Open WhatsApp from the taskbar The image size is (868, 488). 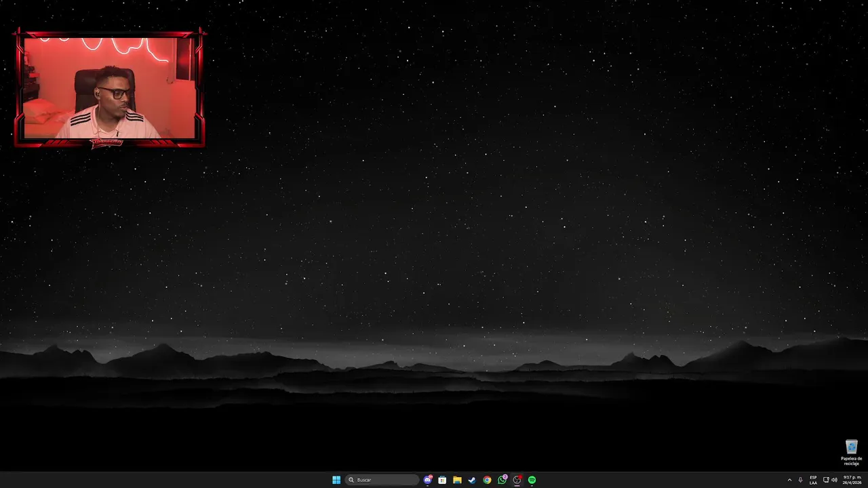[x=502, y=480]
